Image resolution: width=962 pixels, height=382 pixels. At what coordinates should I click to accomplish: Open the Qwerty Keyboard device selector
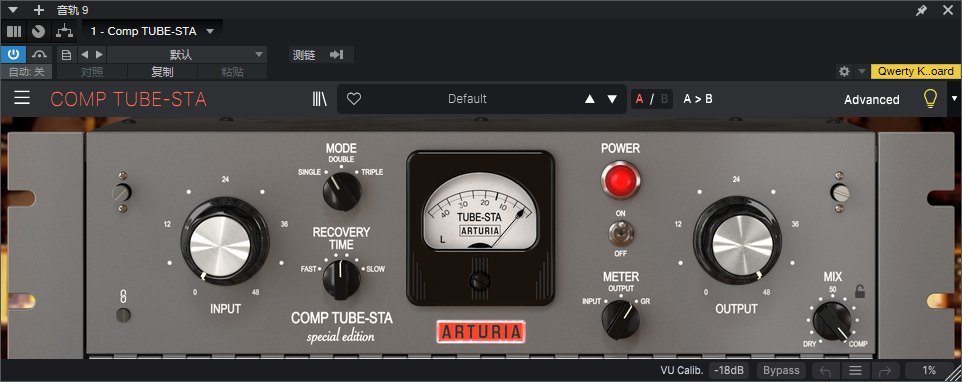pos(915,71)
